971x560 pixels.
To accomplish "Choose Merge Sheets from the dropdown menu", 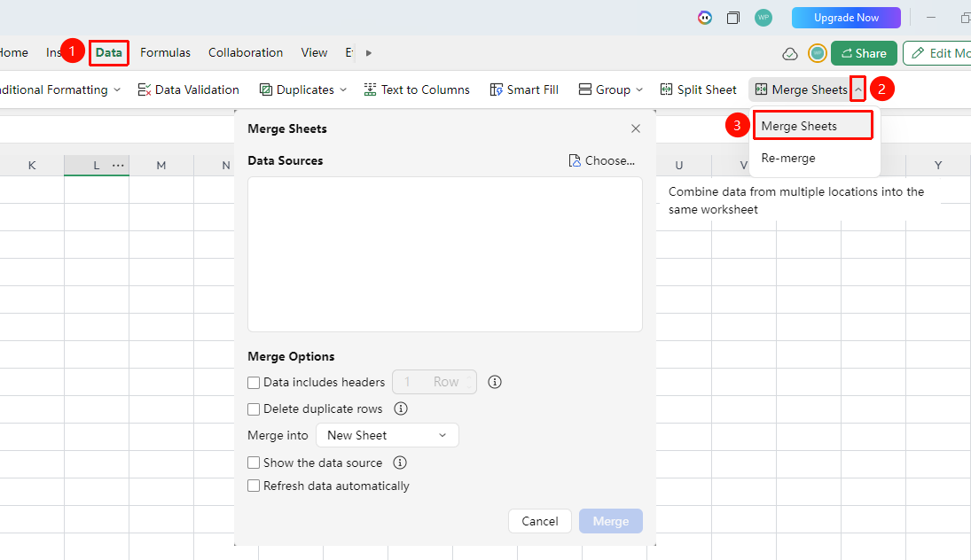I will tap(814, 126).
